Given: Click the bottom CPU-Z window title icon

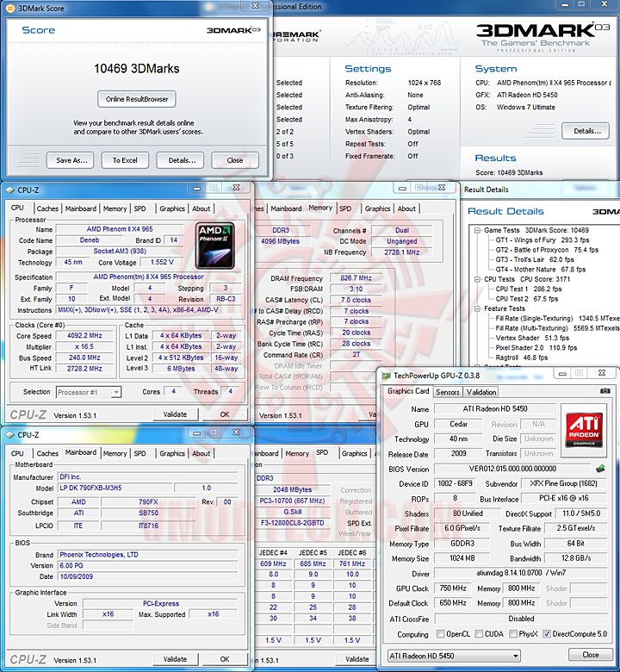Looking at the screenshot, I should click(9, 434).
